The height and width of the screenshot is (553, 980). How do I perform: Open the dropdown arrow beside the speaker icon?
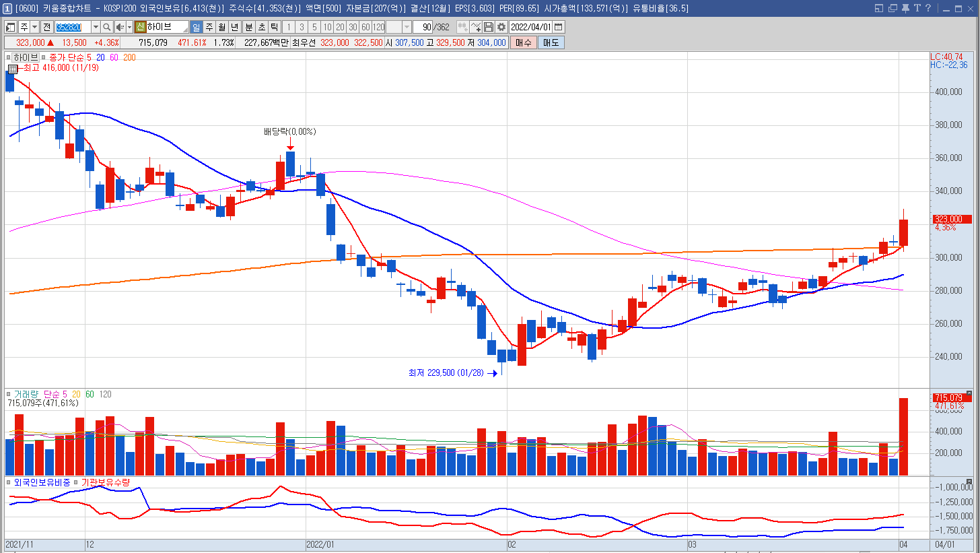coord(129,27)
